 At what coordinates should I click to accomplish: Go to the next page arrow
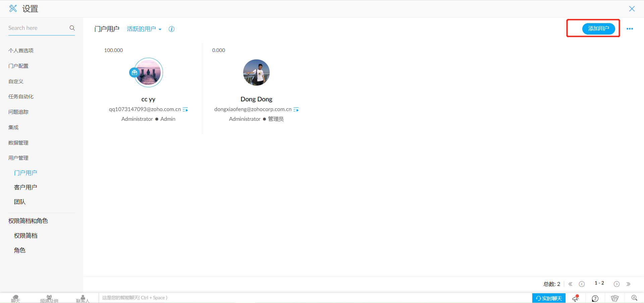click(x=616, y=284)
